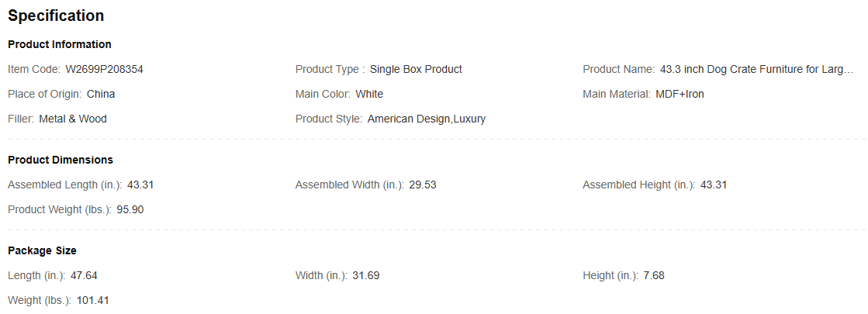Click Assembled Width value 29.53
The width and height of the screenshot is (868, 314).
tap(423, 185)
